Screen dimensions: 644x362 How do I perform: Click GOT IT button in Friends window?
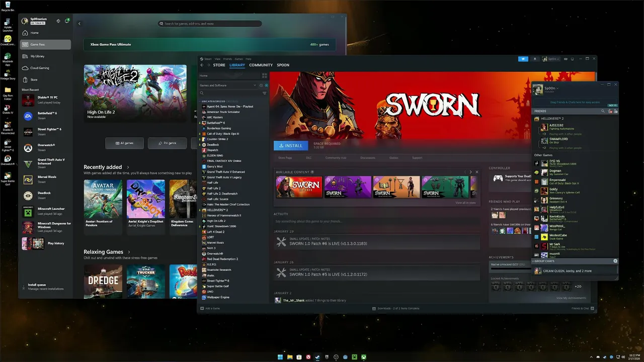(x=612, y=105)
